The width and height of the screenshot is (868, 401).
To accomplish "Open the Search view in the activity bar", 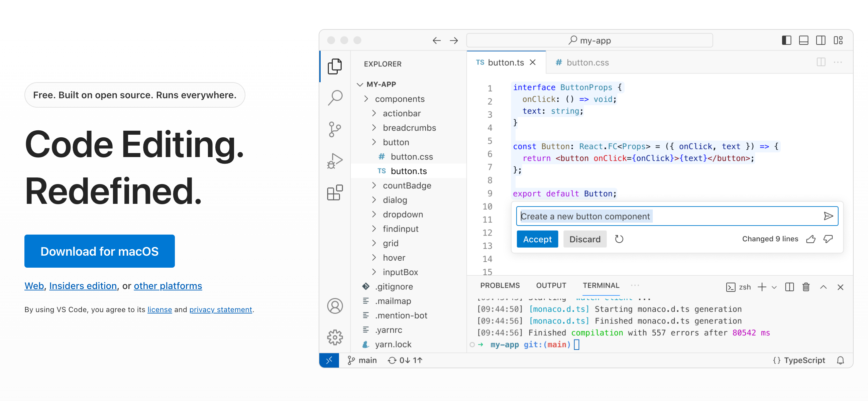I will pyautogui.click(x=335, y=98).
